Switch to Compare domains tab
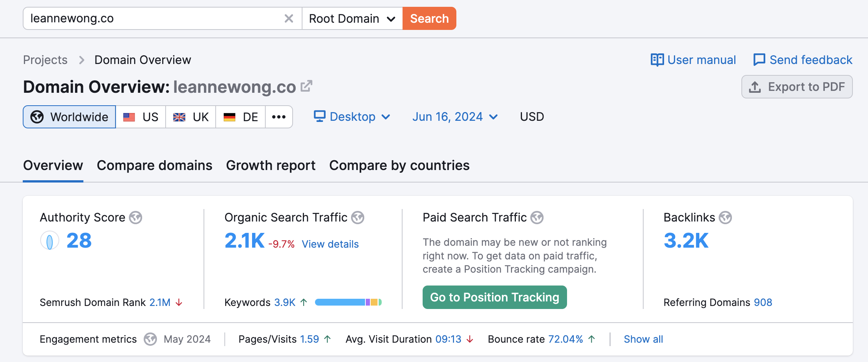 pyautogui.click(x=154, y=165)
